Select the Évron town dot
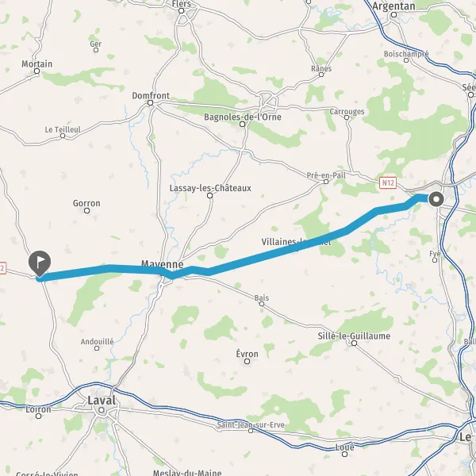The height and width of the screenshot is (476, 476). (247, 361)
